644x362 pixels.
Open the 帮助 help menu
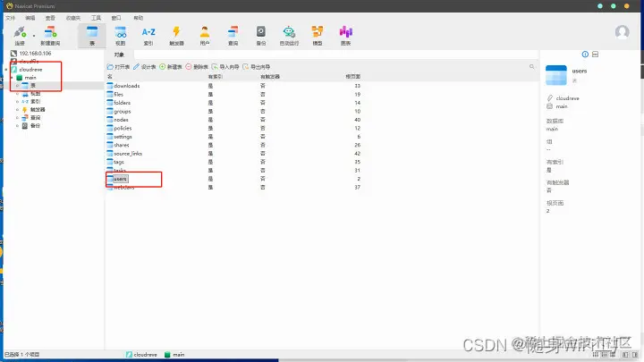pyautogui.click(x=139, y=18)
